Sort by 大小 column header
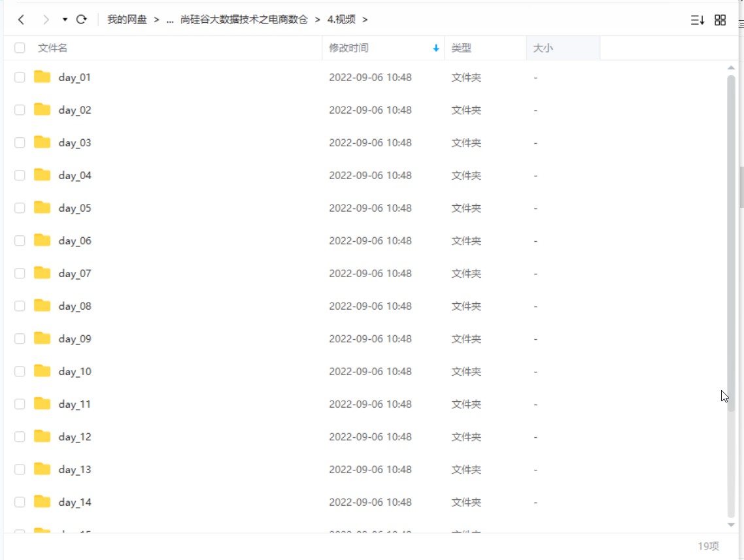 click(x=543, y=48)
